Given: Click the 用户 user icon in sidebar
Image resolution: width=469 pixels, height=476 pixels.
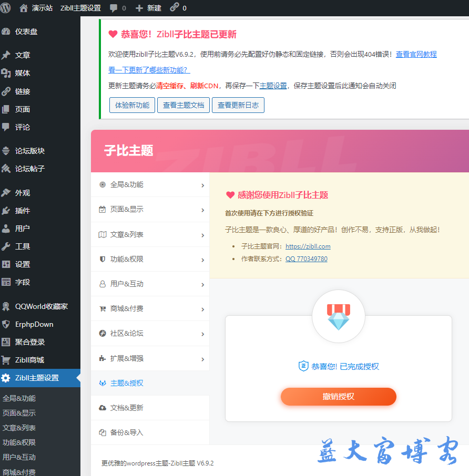Looking at the screenshot, I should click(x=6, y=229).
